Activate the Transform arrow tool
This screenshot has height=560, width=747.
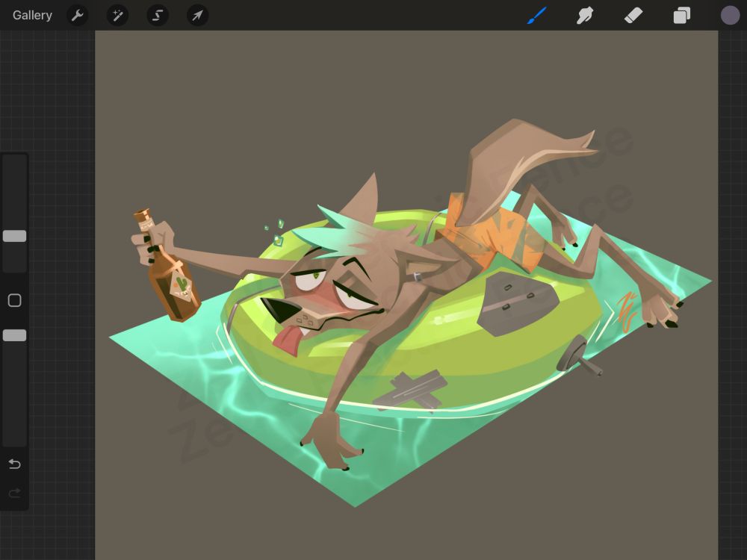pyautogui.click(x=197, y=15)
